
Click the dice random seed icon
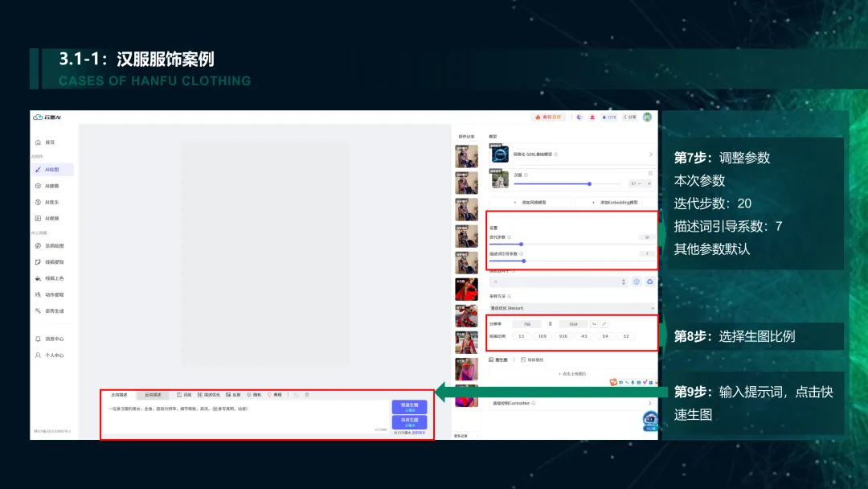click(637, 281)
